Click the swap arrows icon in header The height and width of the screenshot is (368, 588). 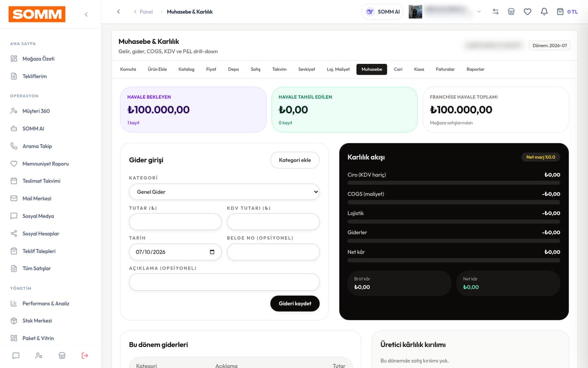point(495,11)
